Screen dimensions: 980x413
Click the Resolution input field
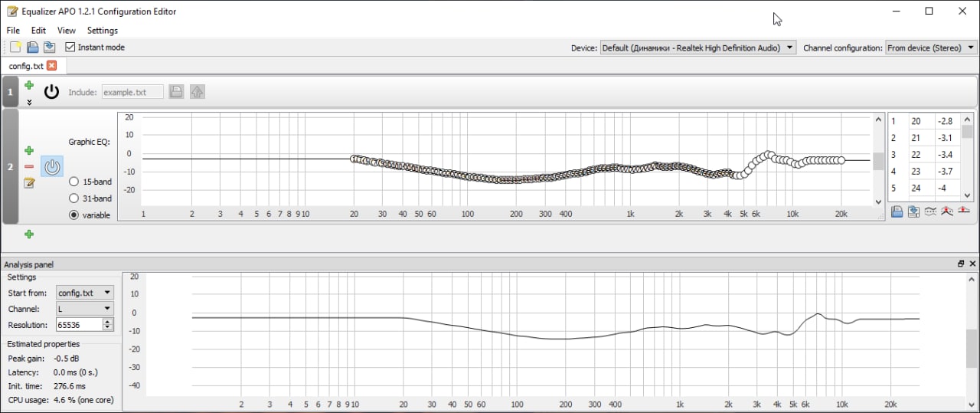coord(79,325)
